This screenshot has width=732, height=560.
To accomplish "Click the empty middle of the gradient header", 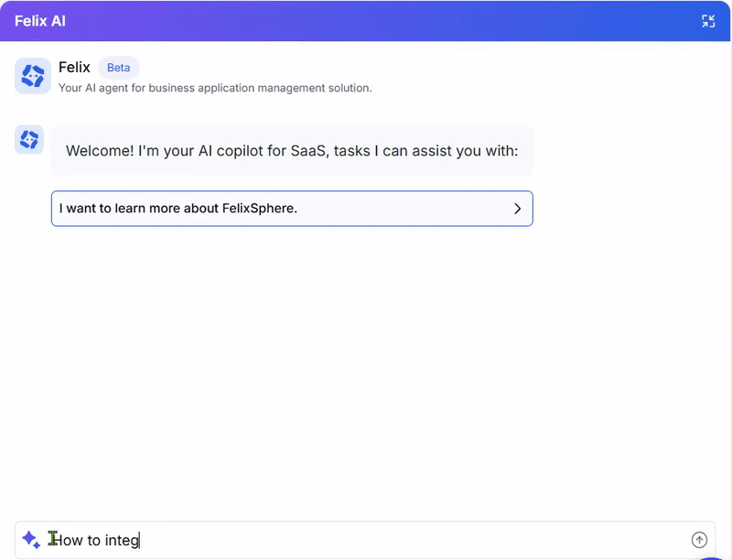I will click(366, 21).
